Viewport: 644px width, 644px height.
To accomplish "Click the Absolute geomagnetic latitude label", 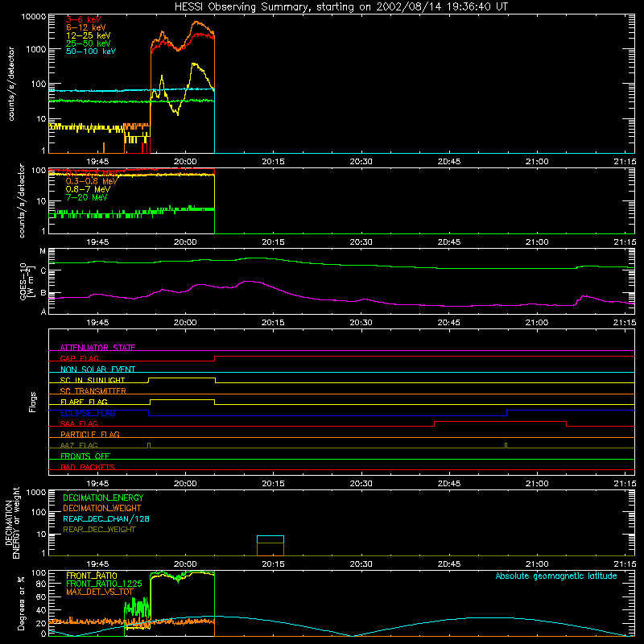I will [556, 576].
